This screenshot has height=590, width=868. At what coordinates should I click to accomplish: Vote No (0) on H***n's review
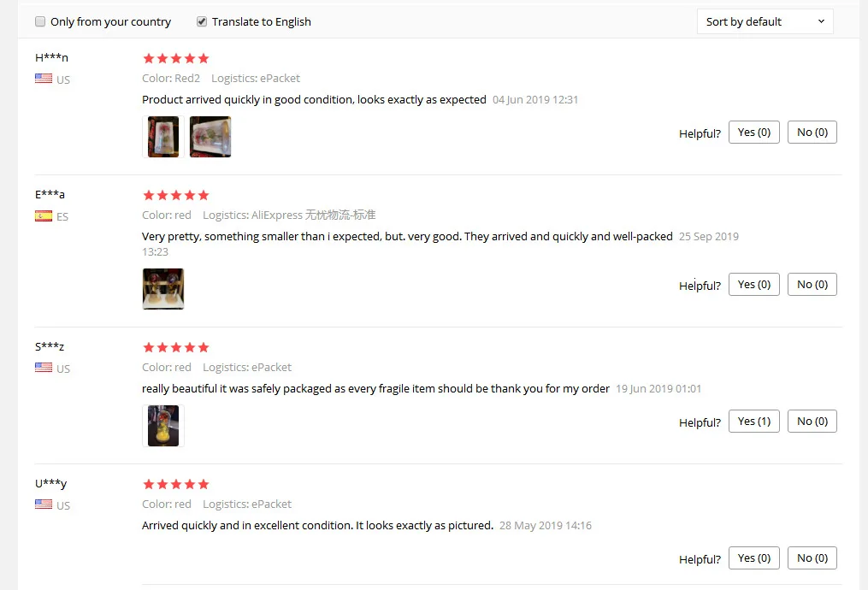pos(812,133)
